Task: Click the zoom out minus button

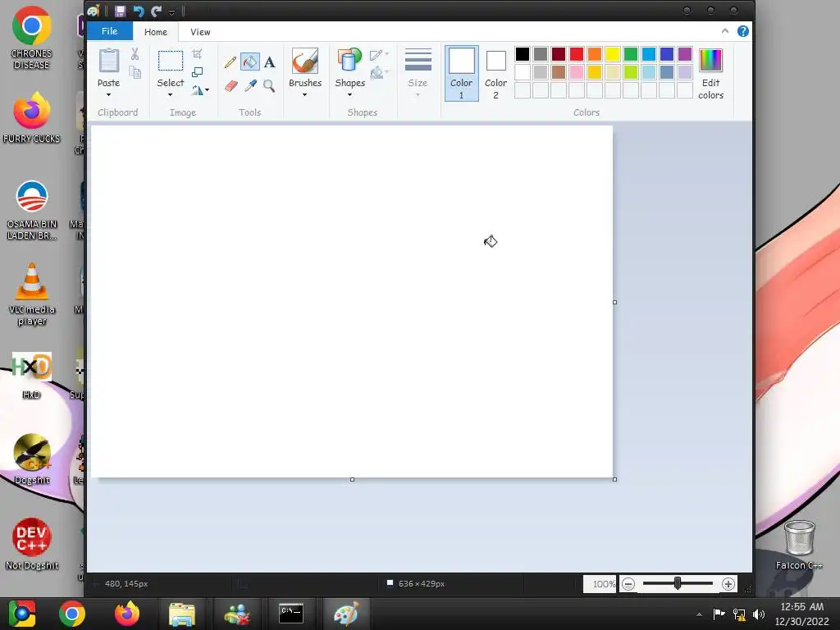Action: (x=628, y=584)
